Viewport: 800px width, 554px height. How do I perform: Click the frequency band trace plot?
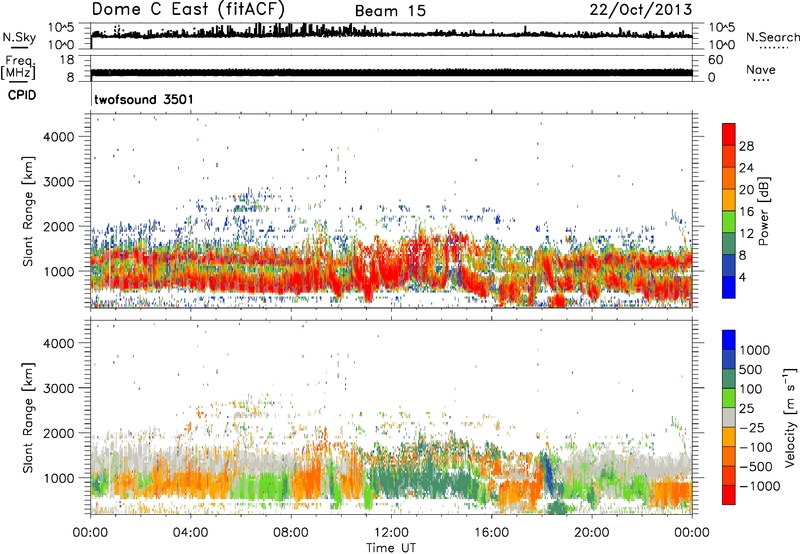pyautogui.click(x=391, y=72)
